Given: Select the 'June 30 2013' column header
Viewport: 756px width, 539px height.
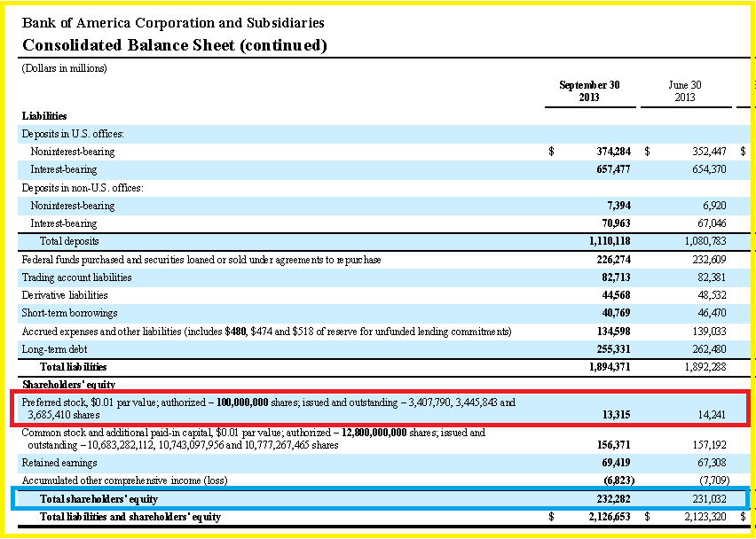Looking at the screenshot, I should point(685,91).
